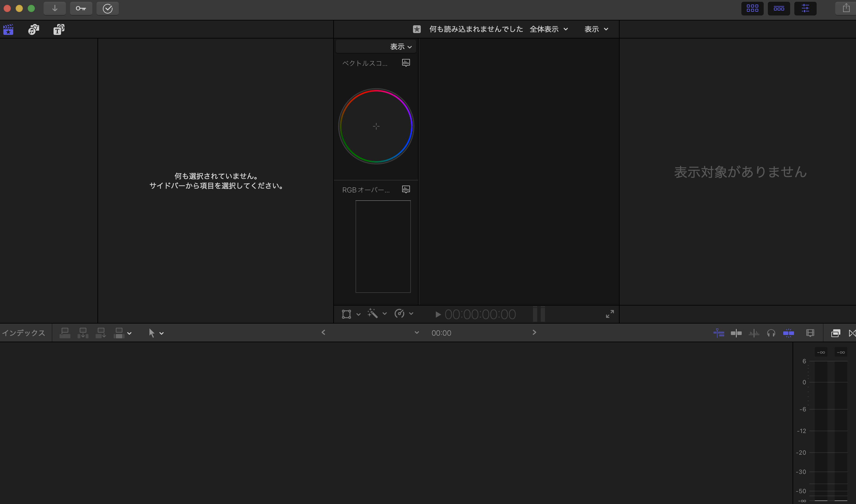
Task: Open the Titles and Generators sidebar
Action: [59, 29]
